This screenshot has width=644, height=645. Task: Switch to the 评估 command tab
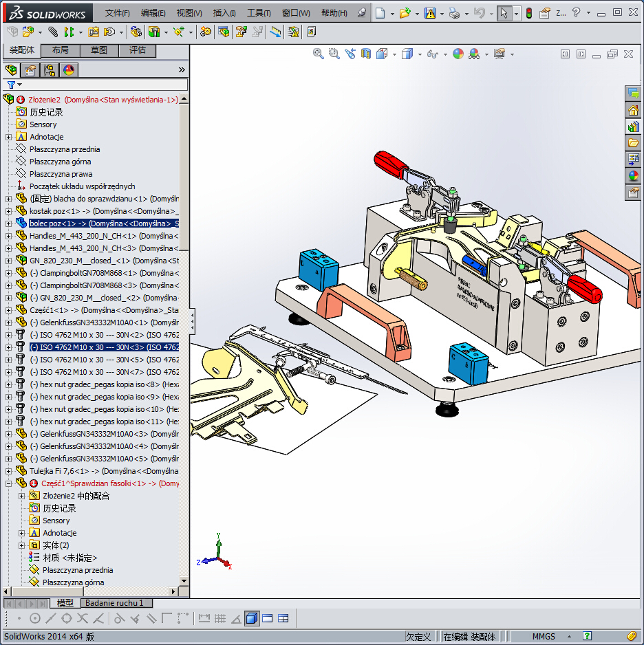(138, 50)
